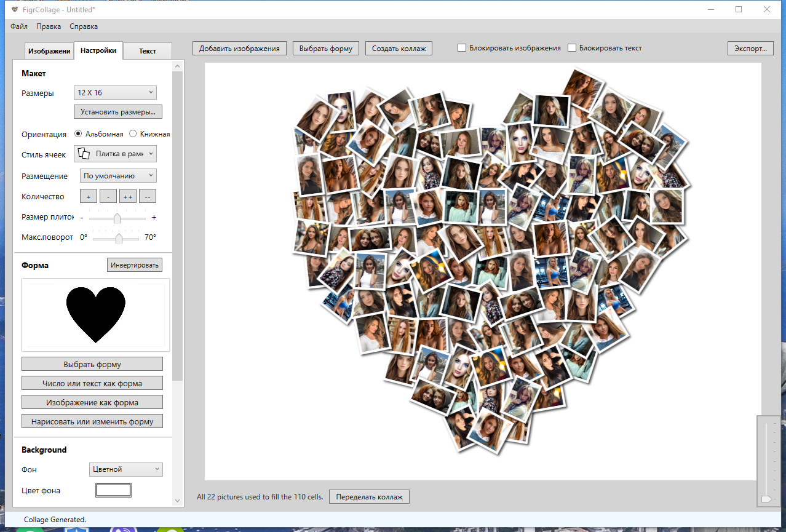Click the double minus quantity button
The width and height of the screenshot is (786, 532).
[x=148, y=197]
